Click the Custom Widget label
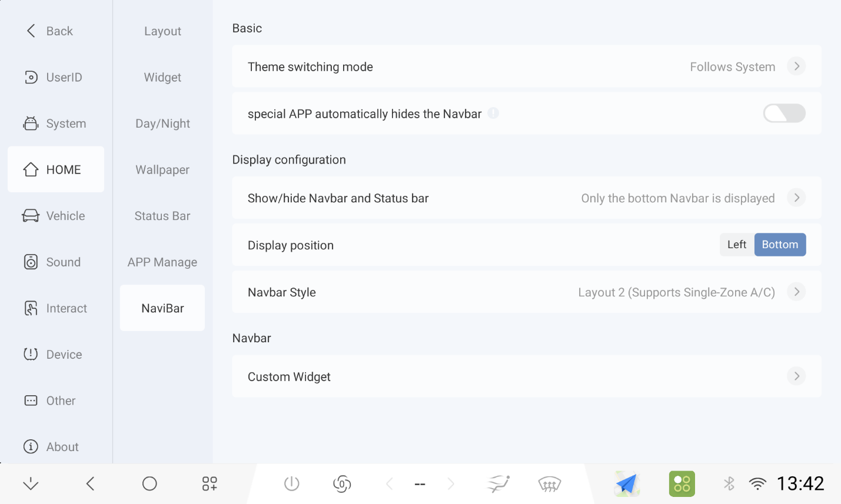The height and width of the screenshot is (504, 841). [289, 376]
